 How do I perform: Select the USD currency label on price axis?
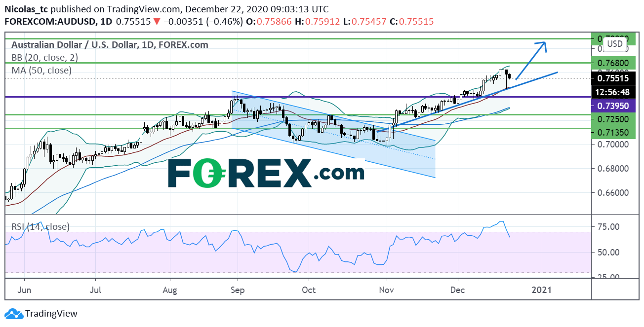tap(614, 43)
